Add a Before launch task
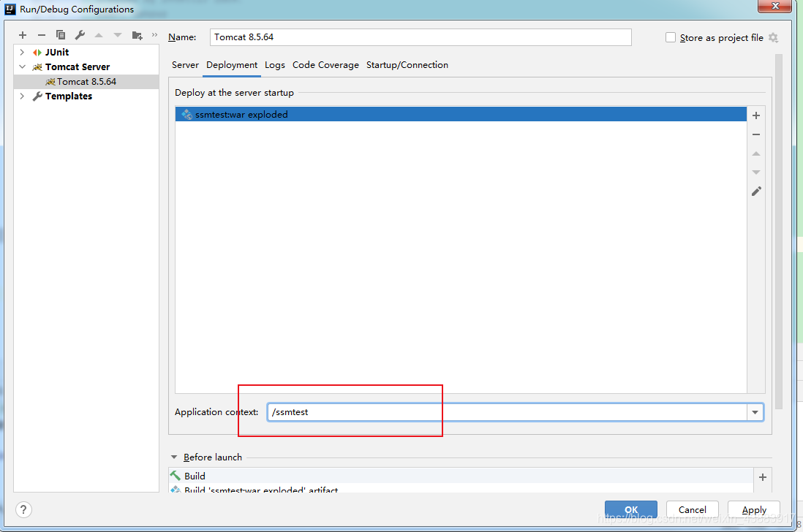Screen dimensions: 803x532 (763, 477)
